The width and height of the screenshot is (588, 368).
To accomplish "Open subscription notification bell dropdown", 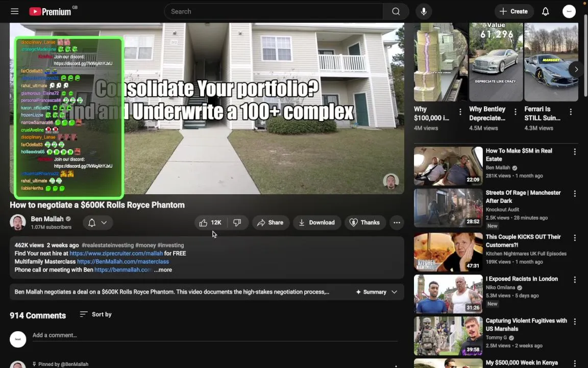I will [97, 223].
